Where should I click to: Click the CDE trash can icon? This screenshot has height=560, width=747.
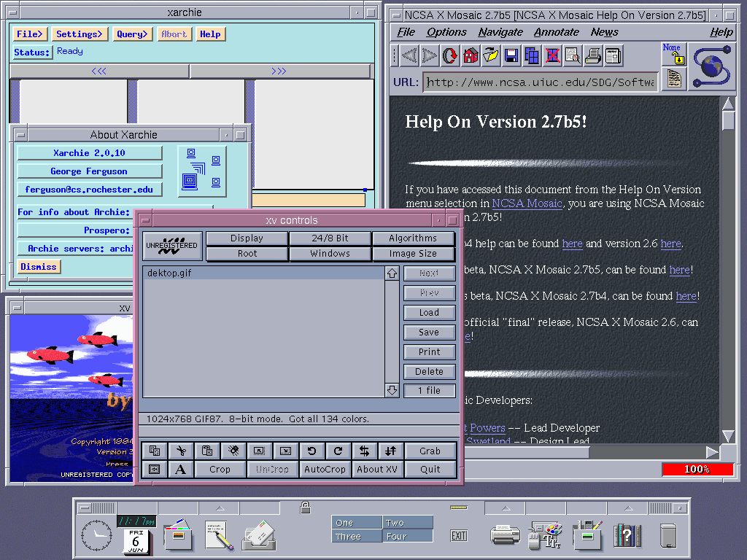668,535
